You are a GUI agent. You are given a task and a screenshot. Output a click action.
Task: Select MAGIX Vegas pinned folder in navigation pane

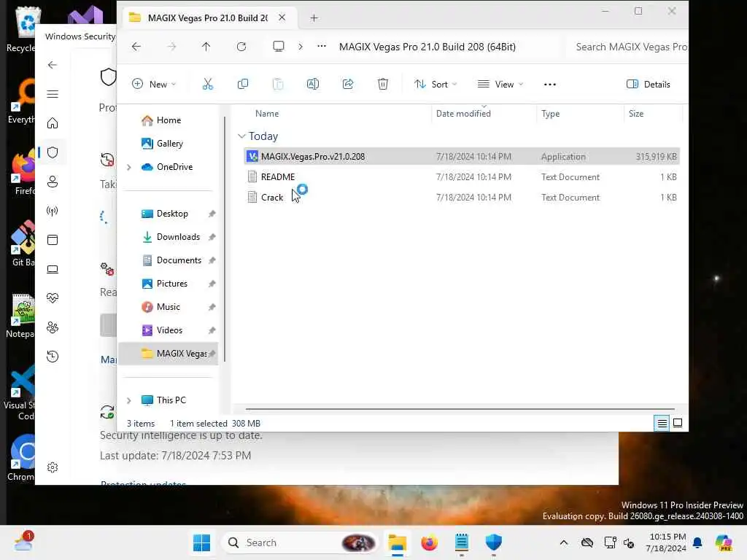tap(169, 354)
